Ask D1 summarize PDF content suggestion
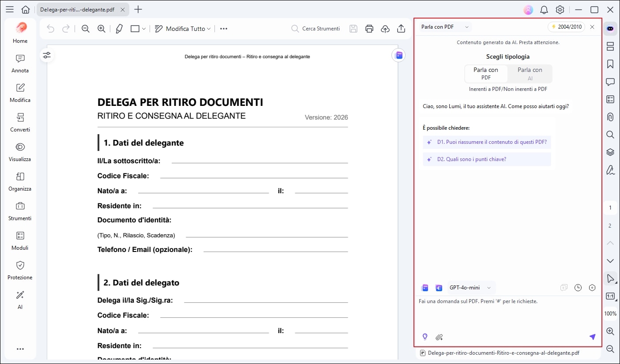This screenshot has width=620, height=364. [x=487, y=142]
